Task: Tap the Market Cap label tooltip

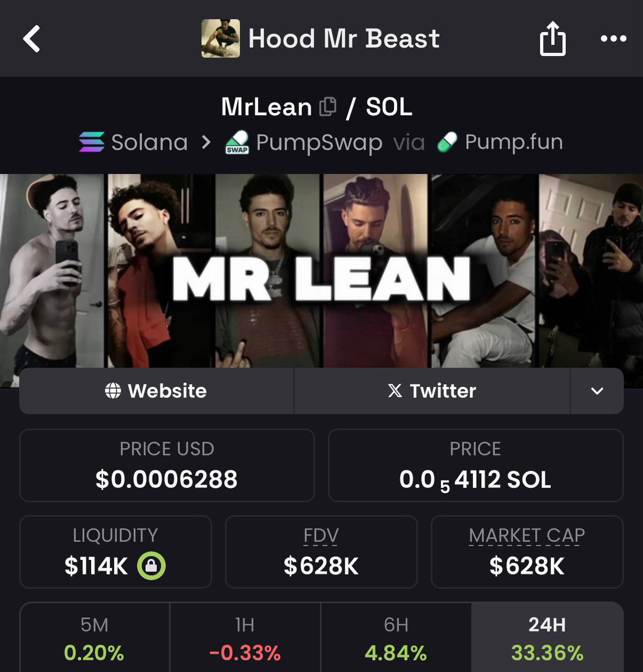Action: pos(527,536)
